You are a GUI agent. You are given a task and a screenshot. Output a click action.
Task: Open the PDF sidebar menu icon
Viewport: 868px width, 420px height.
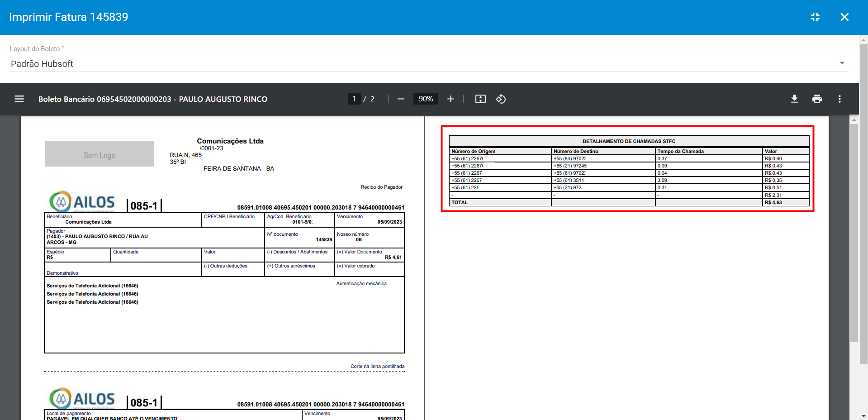tap(19, 99)
